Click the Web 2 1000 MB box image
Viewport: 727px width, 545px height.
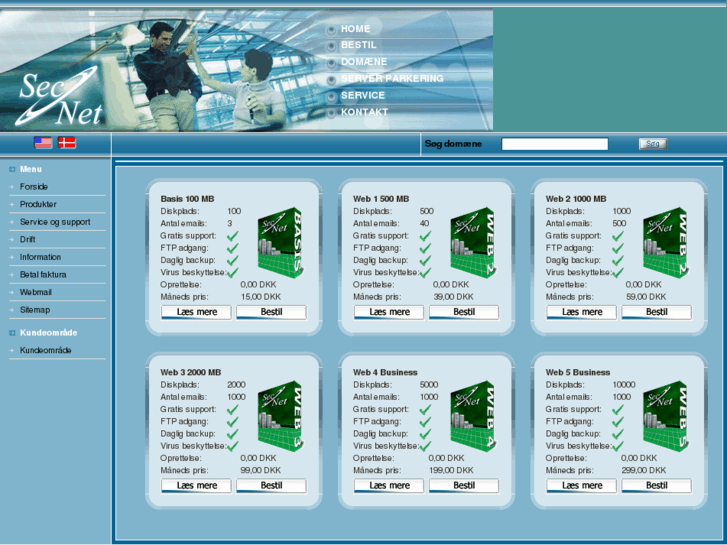pos(665,243)
